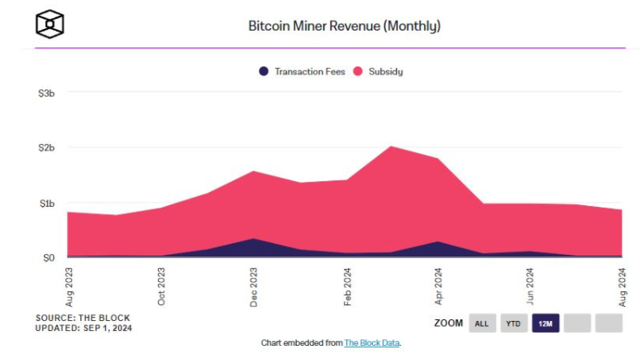Click The Block cube logo
Image resolution: width=644 pixels, height=364 pixels.
coord(50,24)
